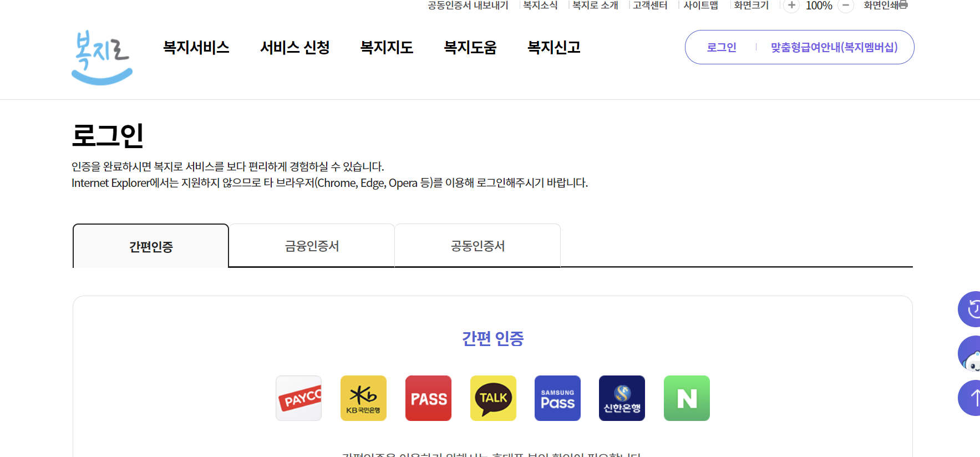
Task: Choose PAYCO simple authentication icon
Action: tap(299, 398)
